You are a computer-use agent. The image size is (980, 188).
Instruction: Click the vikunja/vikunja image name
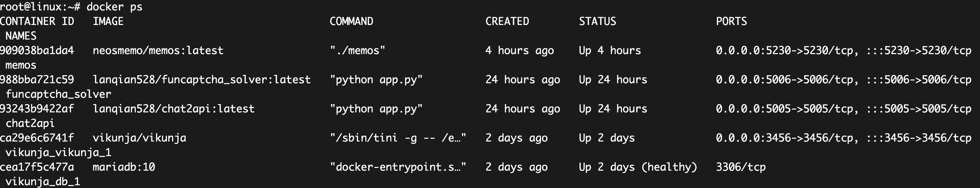pos(139,138)
